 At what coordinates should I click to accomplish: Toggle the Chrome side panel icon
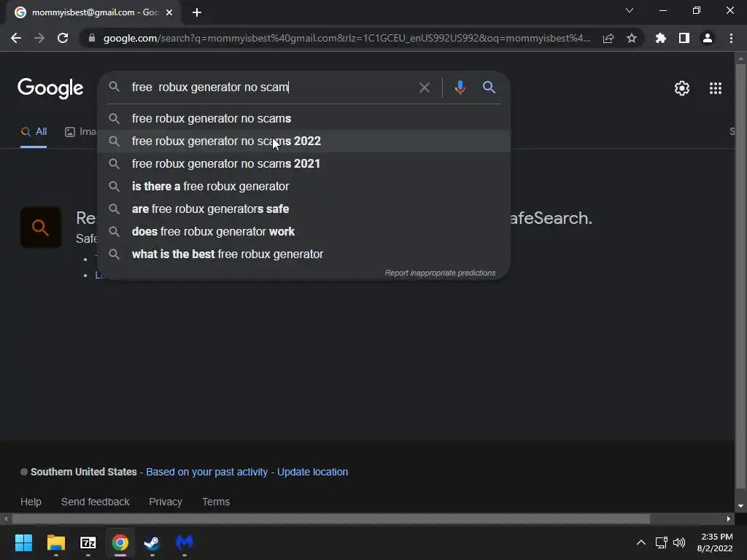(684, 38)
